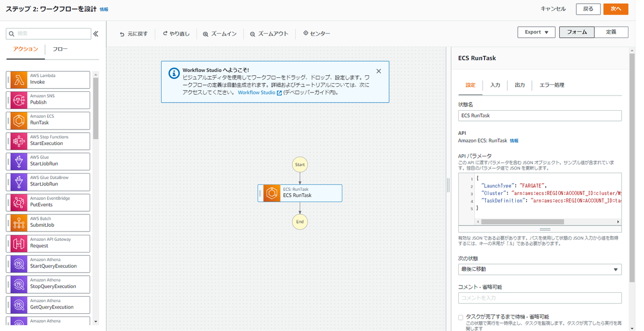Click the Start node on the canvas

(x=300, y=164)
